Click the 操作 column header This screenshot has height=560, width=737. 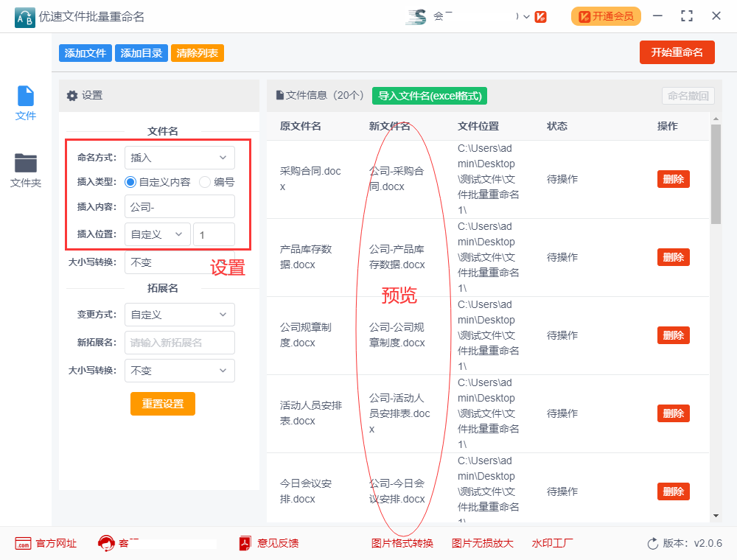668,126
